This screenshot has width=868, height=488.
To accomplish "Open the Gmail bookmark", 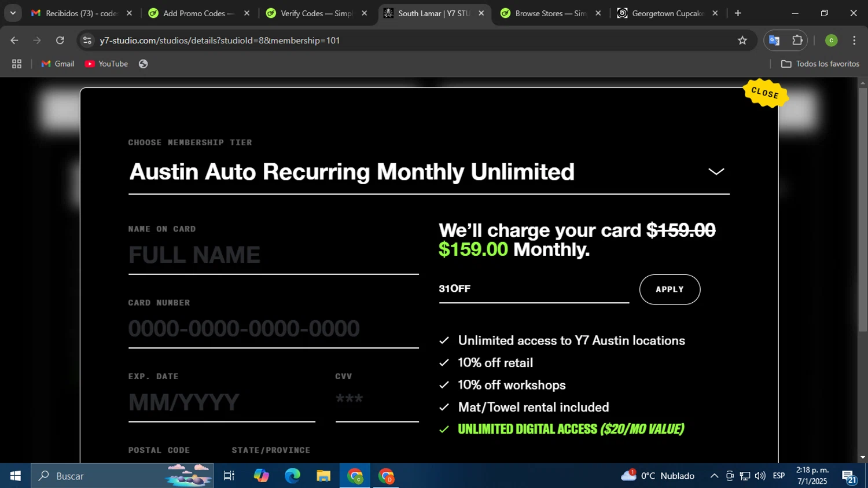I will coord(58,64).
